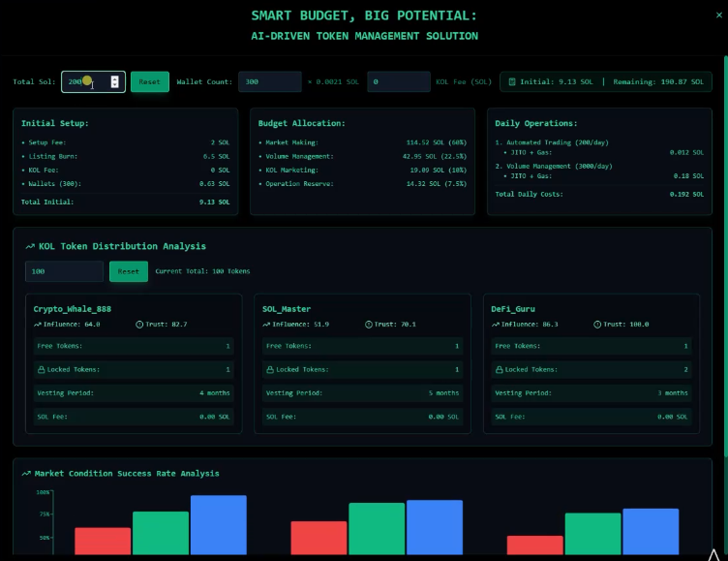Viewport: 728px width, 561px height.
Task: Click the Remaining: 190.87 SOL text
Action: [x=658, y=81]
